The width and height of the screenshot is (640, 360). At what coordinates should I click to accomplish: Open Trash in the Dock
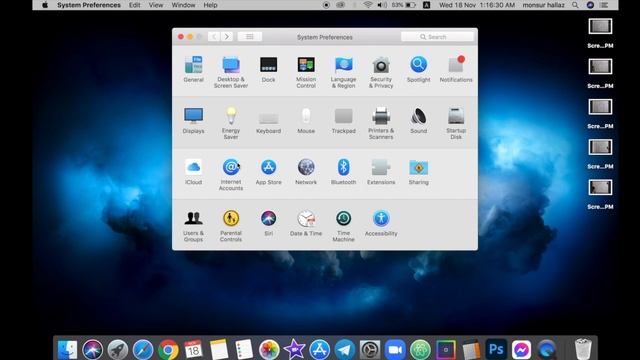(x=583, y=349)
